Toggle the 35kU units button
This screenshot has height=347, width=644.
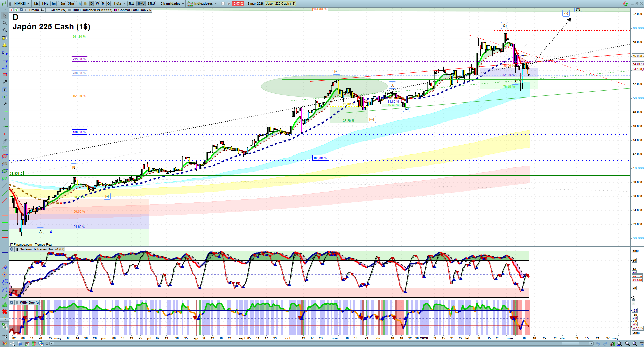pos(151,4)
